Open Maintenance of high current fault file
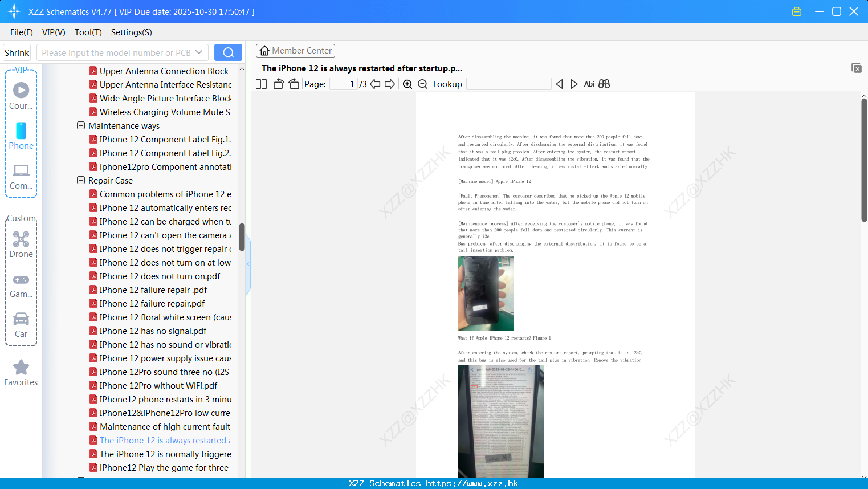Viewport: 868px width, 489px height. (160, 426)
